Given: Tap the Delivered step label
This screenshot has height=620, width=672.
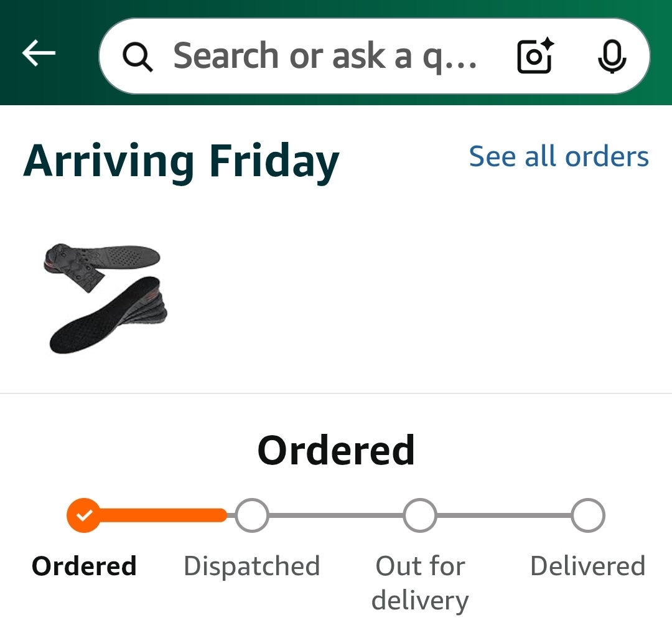Looking at the screenshot, I should (x=587, y=566).
